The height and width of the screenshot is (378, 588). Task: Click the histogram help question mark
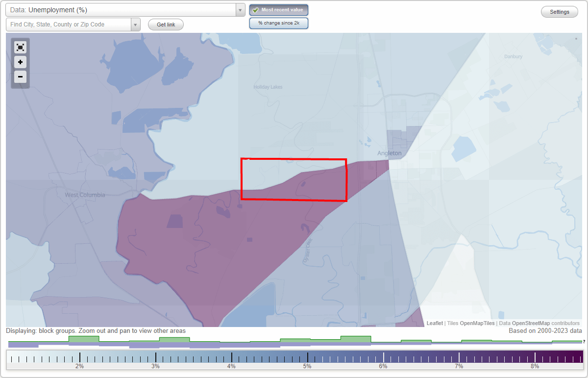point(584,341)
